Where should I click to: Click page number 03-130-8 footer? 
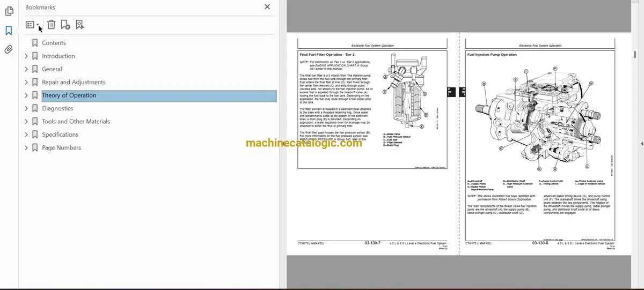click(540, 243)
